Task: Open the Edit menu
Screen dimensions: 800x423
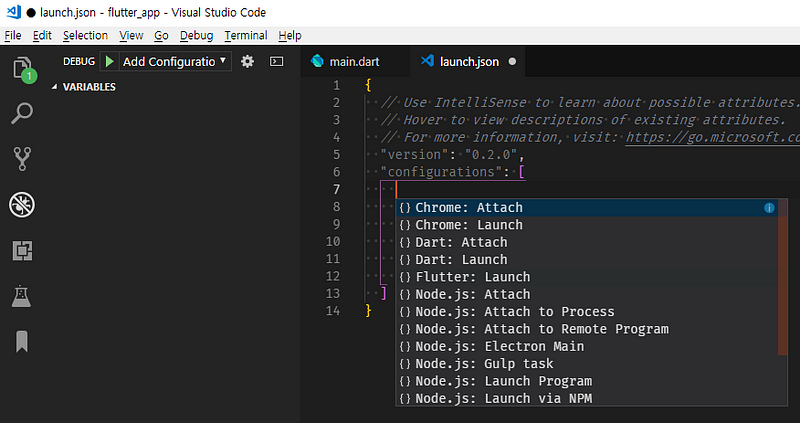Action: (42, 36)
